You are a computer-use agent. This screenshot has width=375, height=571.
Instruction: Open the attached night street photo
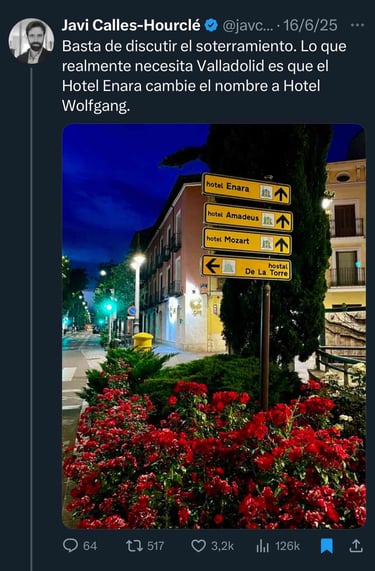[x=214, y=326]
